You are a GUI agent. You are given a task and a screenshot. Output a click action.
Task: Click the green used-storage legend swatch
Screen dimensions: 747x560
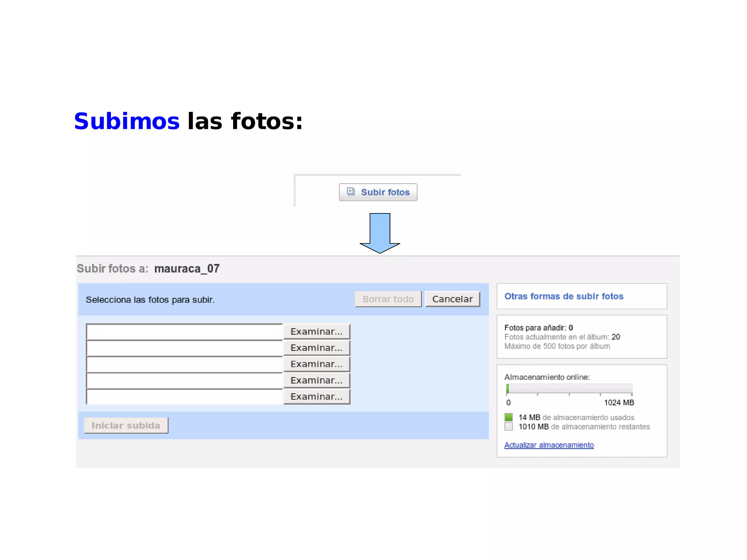[x=508, y=417]
